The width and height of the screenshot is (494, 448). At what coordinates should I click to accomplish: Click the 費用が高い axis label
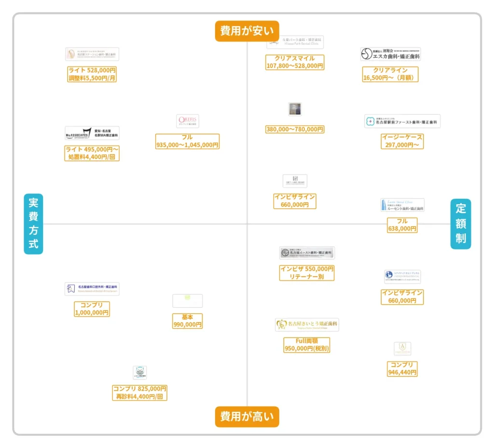tap(247, 417)
